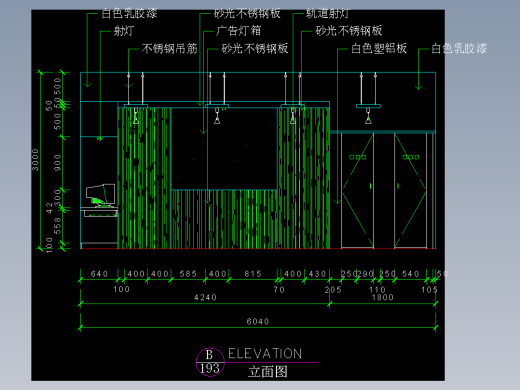Click the 105 dimension value

(429, 290)
